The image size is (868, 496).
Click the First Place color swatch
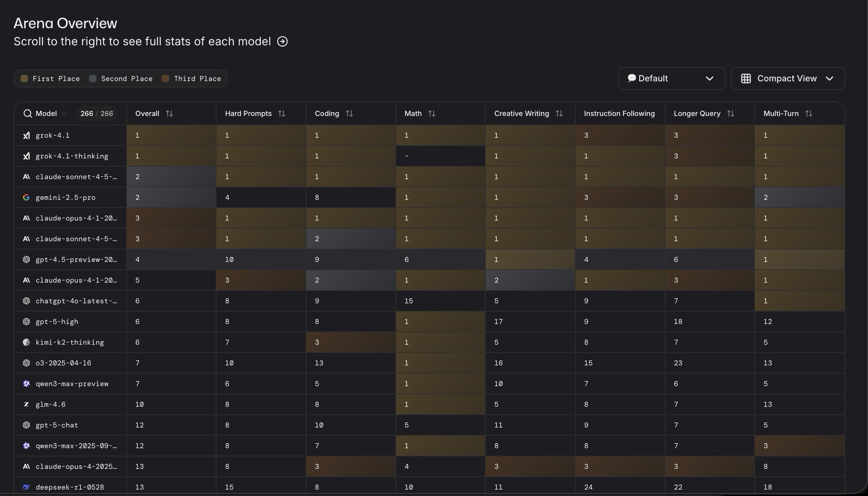pyautogui.click(x=24, y=79)
